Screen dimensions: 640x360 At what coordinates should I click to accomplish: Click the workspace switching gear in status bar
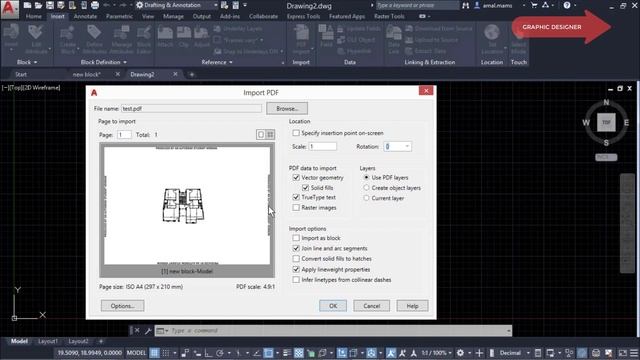(x=460, y=353)
